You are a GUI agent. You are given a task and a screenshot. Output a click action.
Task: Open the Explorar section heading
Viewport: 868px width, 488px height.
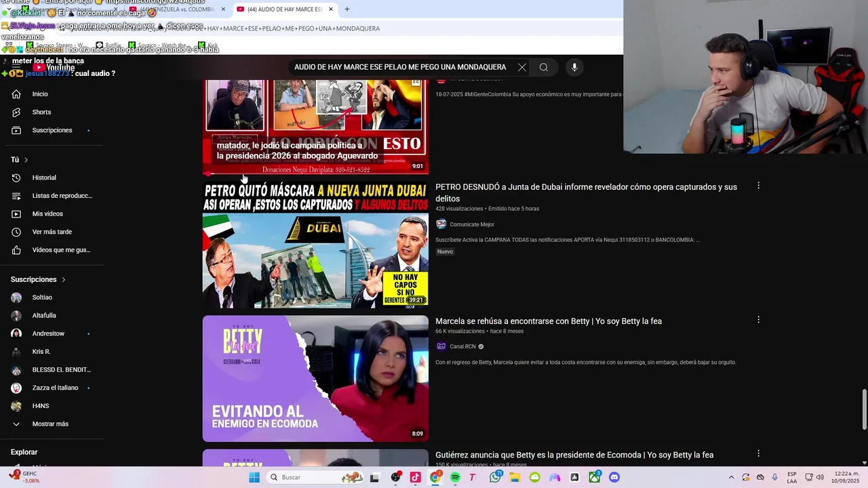tap(24, 452)
